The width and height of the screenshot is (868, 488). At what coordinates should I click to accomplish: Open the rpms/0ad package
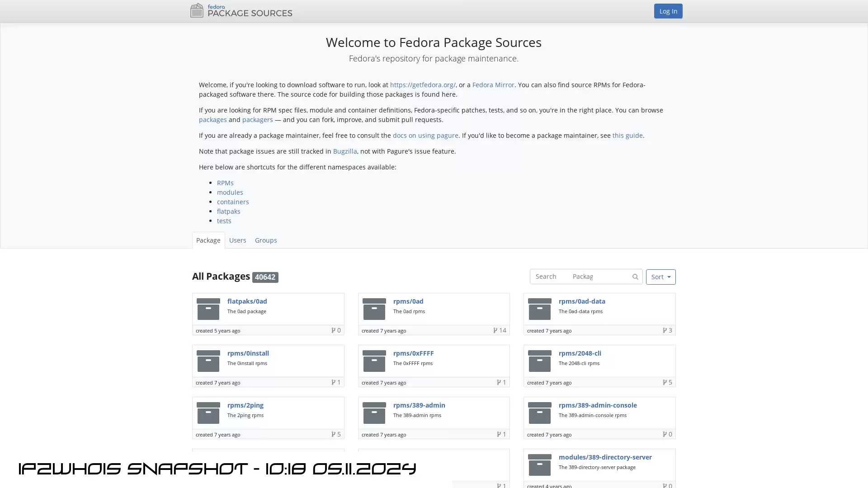coord(408,301)
